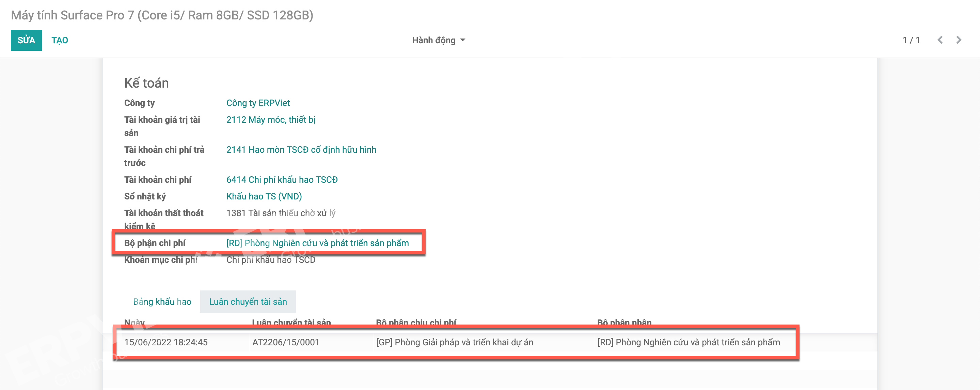Image resolution: width=980 pixels, height=390 pixels.
Task: Go to next record arrow
Action: [959, 40]
